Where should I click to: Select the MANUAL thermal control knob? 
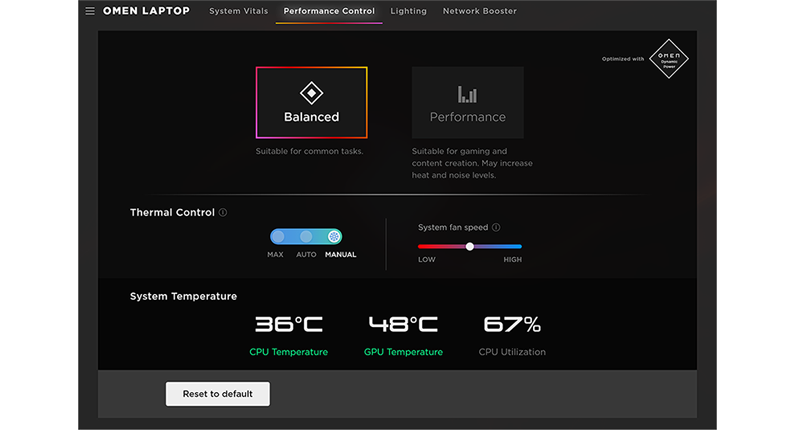pyautogui.click(x=334, y=236)
